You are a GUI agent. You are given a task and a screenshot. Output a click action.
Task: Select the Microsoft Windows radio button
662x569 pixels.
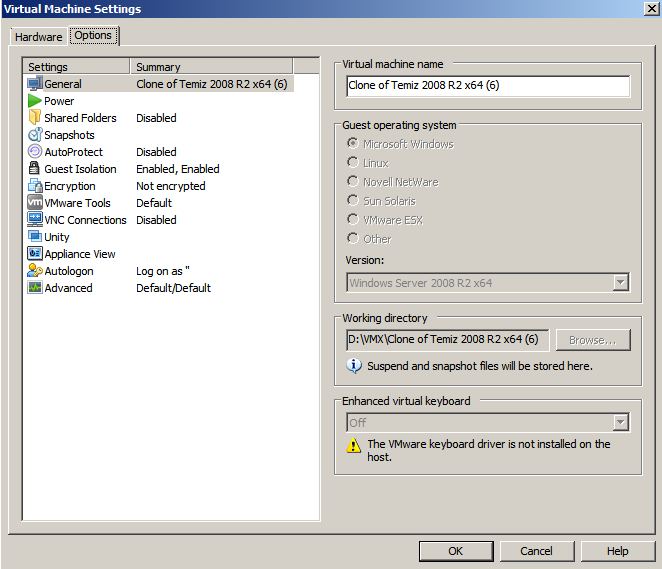(353, 144)
